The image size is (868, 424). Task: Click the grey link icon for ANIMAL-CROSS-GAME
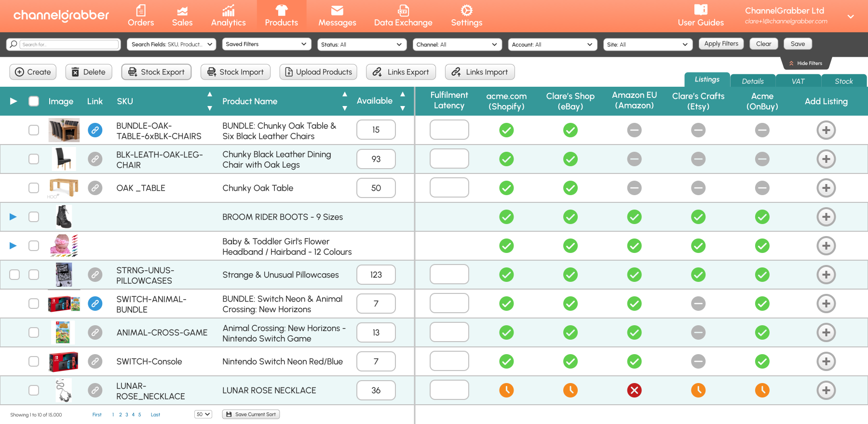click(95, 332)
